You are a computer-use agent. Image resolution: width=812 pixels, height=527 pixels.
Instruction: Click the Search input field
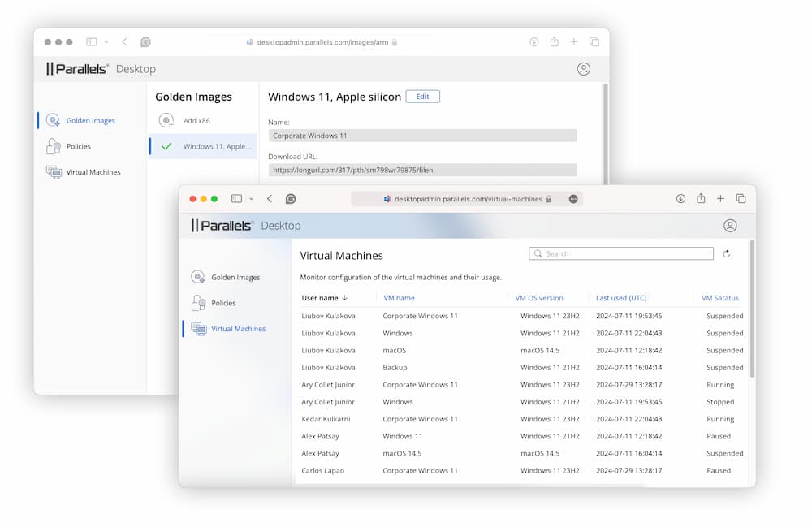pyautogui.click(x=621, y=254)
